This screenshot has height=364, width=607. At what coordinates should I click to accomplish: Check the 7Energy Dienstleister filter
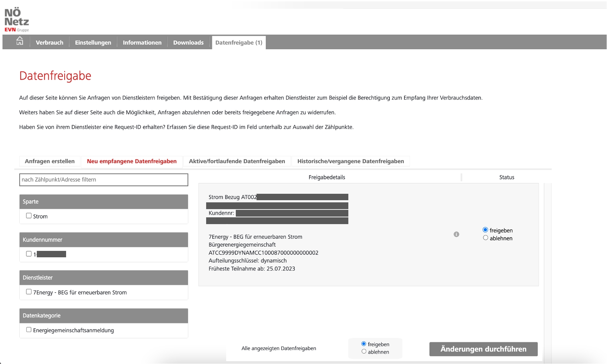pyautogui.click(x=29, y=292)
